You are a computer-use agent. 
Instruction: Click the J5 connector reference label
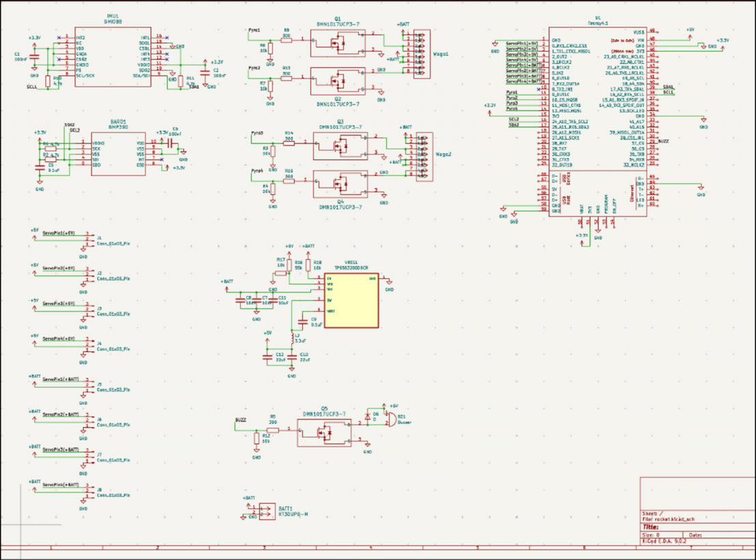99,384
